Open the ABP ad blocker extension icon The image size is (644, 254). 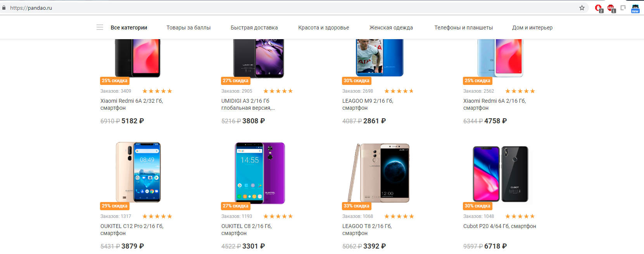pos(611,8)
